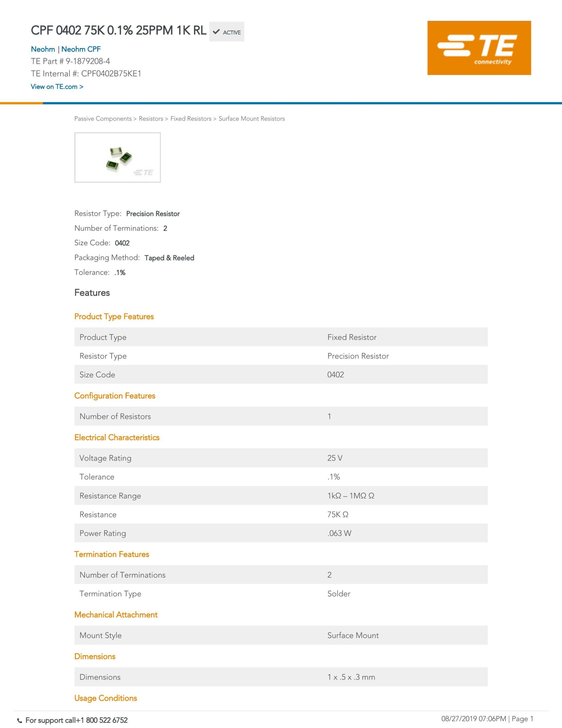Select the Passive Components menu item
Screen dimensions: 562x728
102,118
